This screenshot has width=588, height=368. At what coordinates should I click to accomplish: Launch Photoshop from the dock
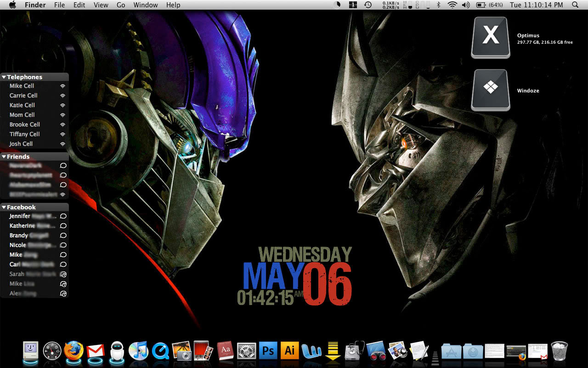coord(268,351)
